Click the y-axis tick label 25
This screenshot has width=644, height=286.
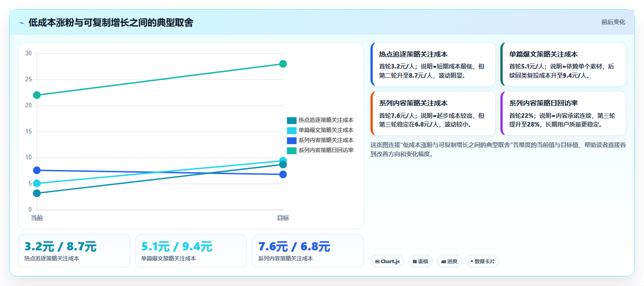[x=28, y=79]
